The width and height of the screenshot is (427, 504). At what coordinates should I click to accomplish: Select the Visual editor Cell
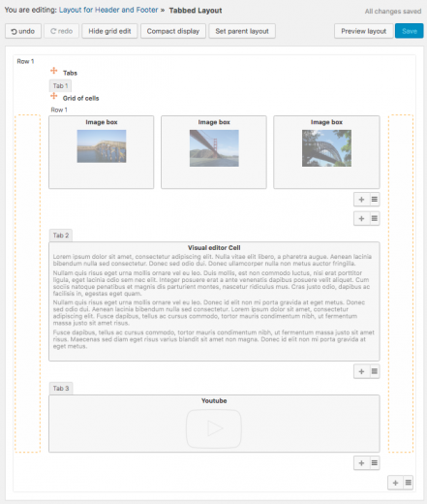[214, 301]
